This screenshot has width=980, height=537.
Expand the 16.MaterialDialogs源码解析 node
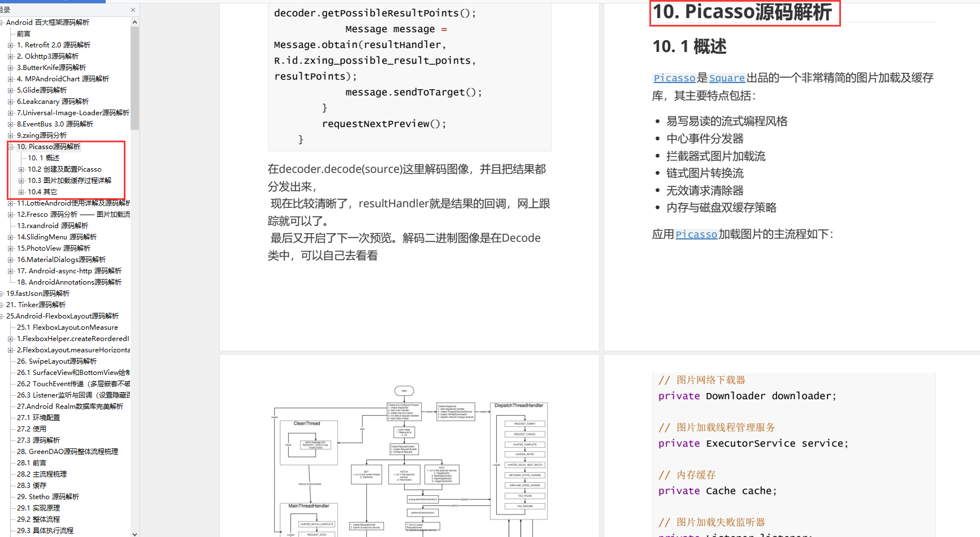click(x=10, y=260)
